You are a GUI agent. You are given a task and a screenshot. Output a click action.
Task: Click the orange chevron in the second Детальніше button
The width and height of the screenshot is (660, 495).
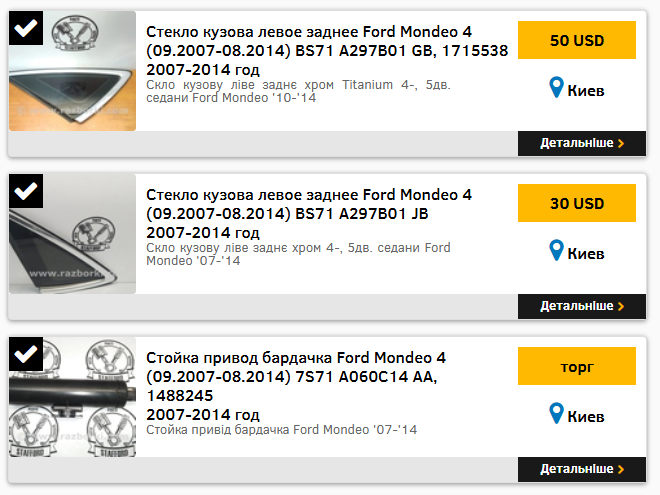pyautogui.click(x=621, y=306)
